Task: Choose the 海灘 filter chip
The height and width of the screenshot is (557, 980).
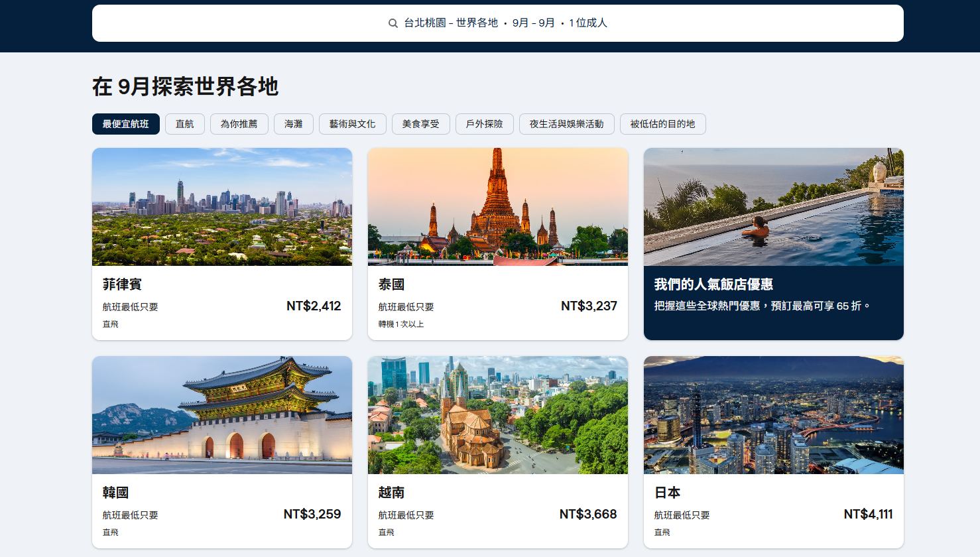Action: pyautogui.click(x=294, y=124)
